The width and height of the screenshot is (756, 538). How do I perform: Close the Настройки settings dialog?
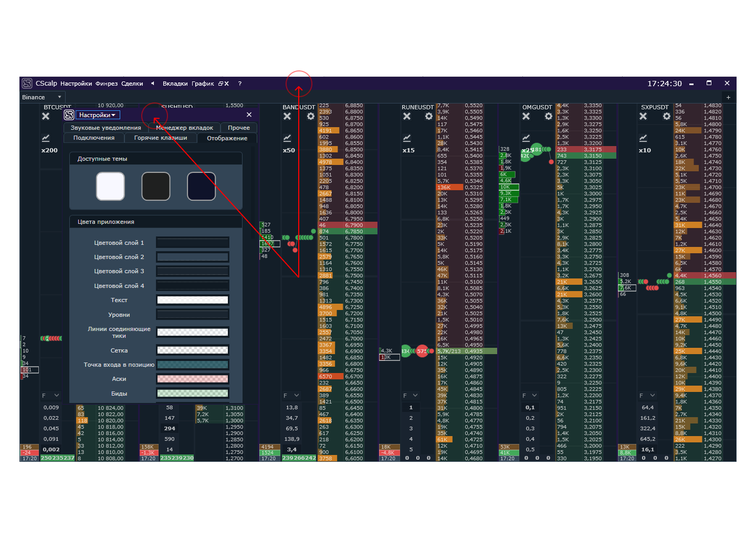click(x=249, y=115)
